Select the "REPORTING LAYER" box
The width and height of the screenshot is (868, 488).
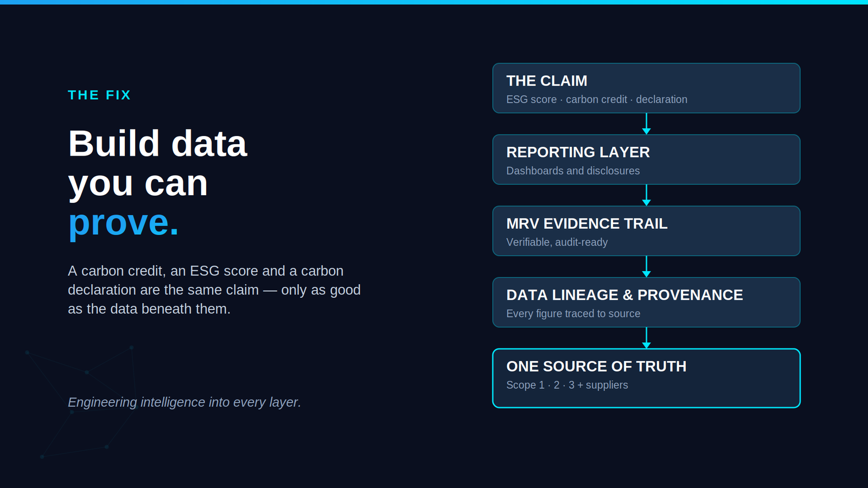646,159
